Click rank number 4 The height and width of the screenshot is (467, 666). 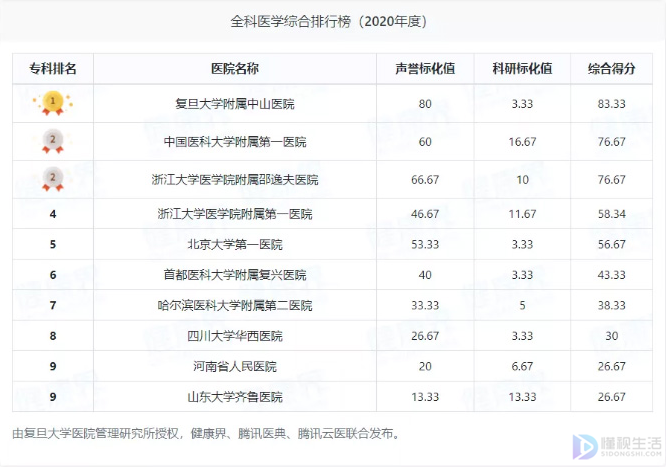click(53, 214)
